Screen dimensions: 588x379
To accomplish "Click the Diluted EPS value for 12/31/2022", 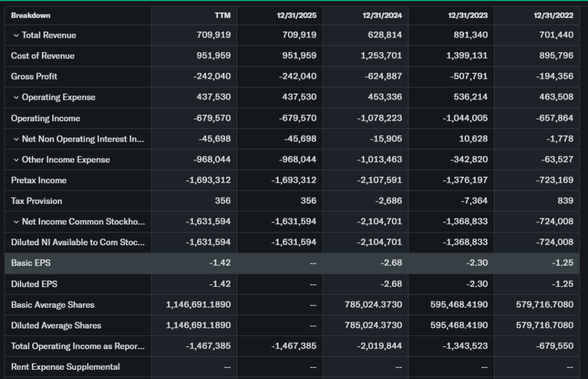I will [x=563, y=284].
